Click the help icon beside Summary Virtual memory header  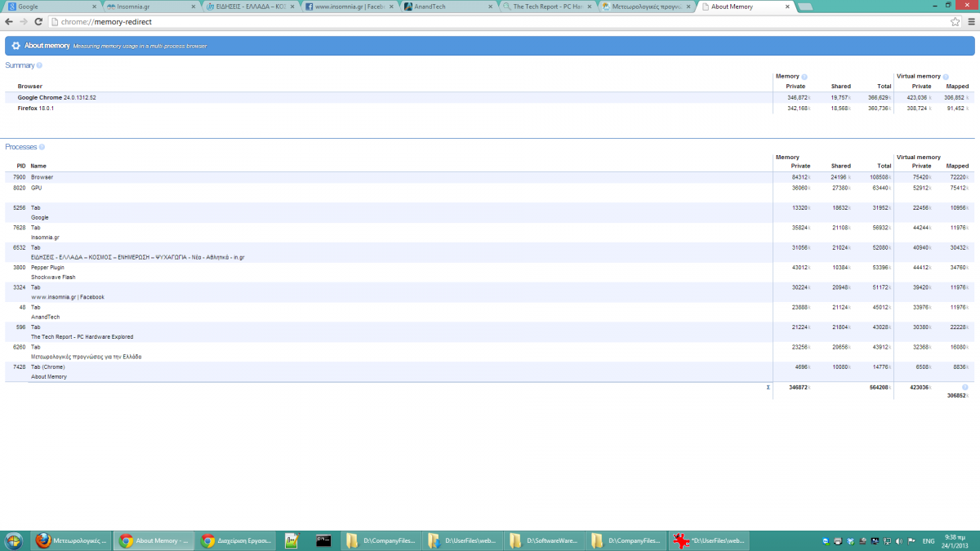coord(946,76)
